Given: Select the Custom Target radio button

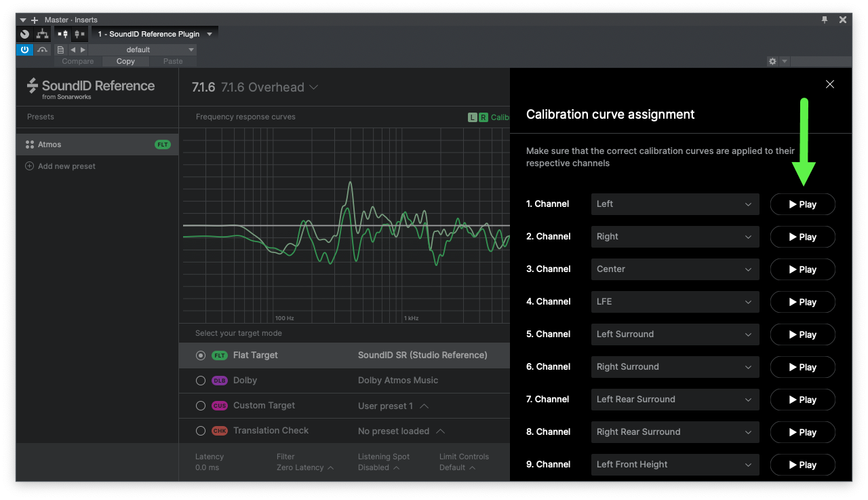Looking at the screenshot, I should click(x=201, y=406).
